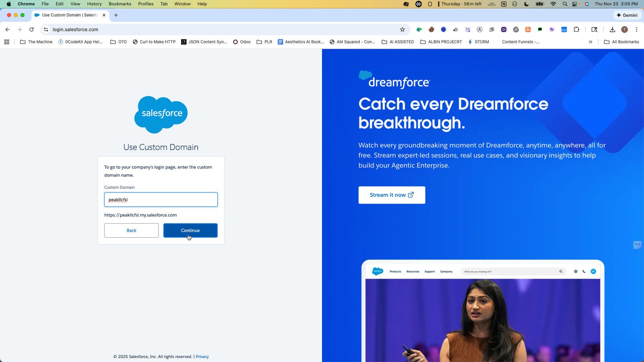The image size is (644, 362).
Task: Open the Profiles menu in menu bar
Action: point(146,4)
